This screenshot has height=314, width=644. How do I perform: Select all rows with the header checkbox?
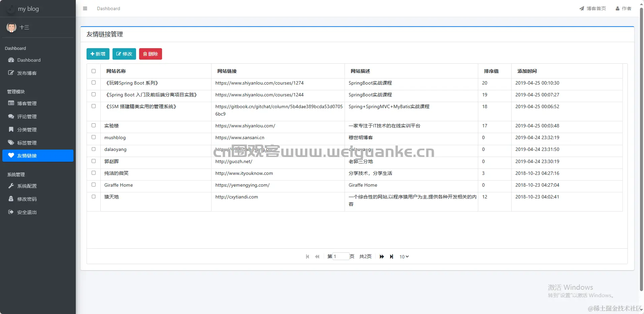click(x=94, y=71)
